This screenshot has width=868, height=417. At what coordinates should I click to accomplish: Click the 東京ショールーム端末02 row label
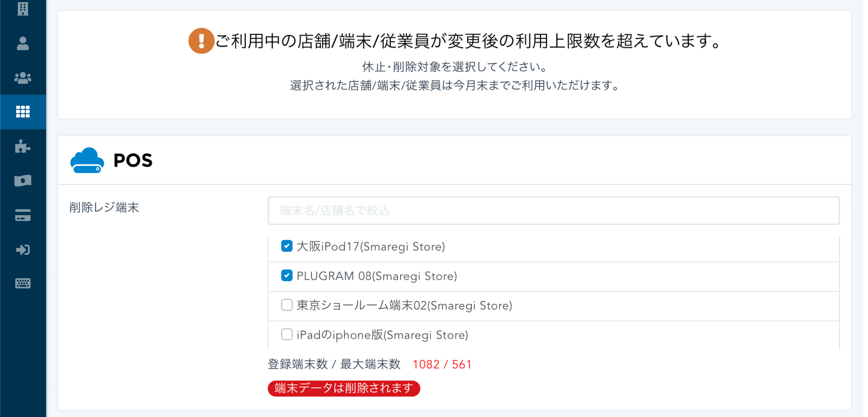pos(404,305)
